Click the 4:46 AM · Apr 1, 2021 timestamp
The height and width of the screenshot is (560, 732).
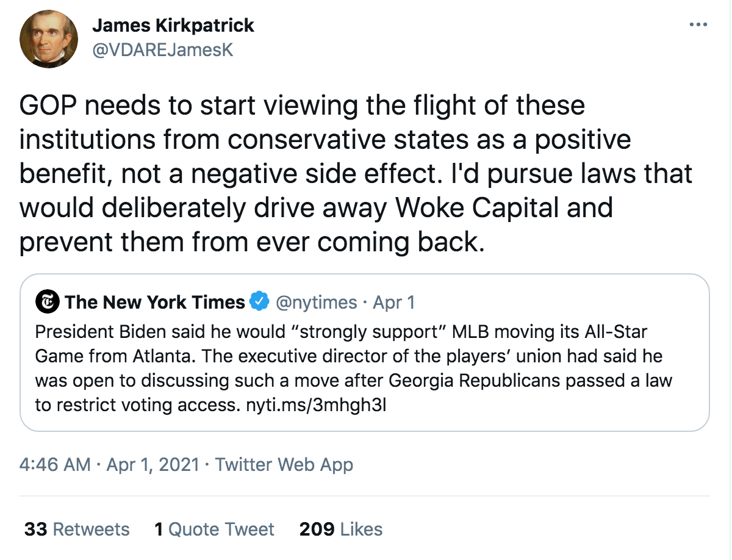click(109, 464)
